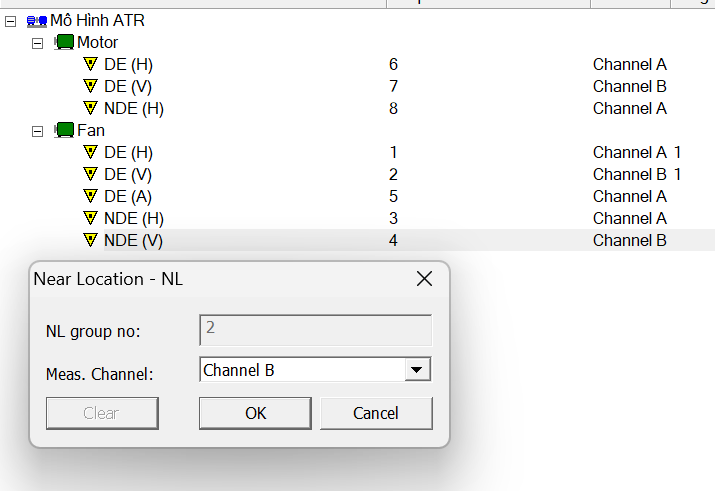
Task: Click Channel B in Motor DE (V) row
Action: [630, 86]
